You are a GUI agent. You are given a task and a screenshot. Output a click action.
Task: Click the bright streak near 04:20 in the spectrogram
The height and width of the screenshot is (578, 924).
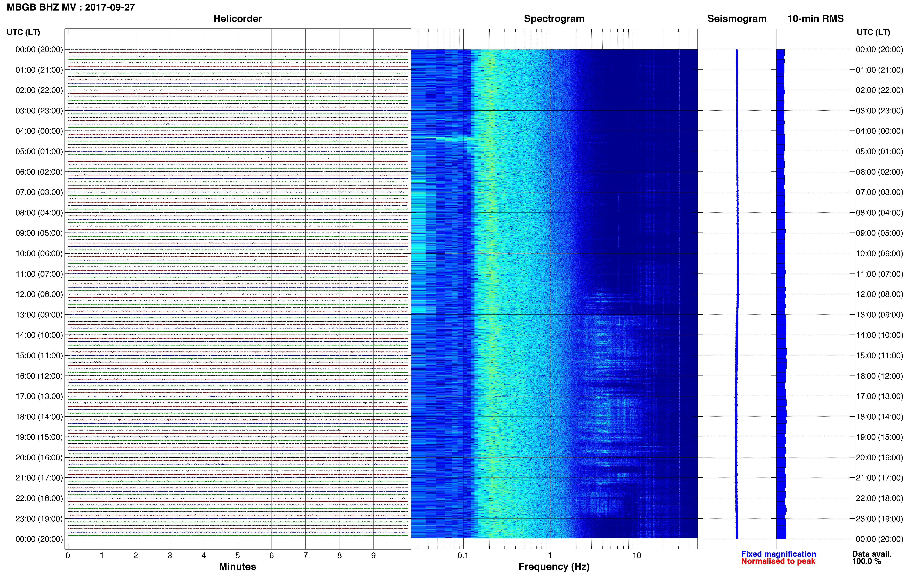[x=450, y=138]
